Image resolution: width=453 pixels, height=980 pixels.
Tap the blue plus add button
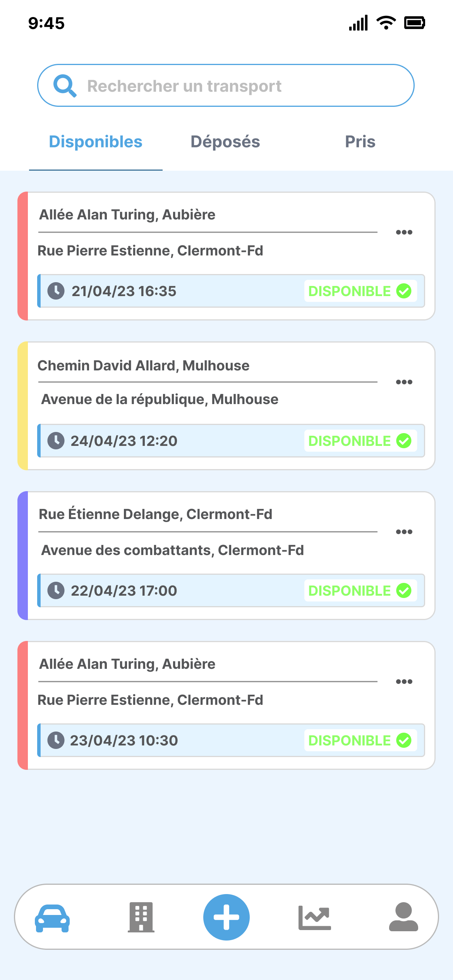(226, 917)
